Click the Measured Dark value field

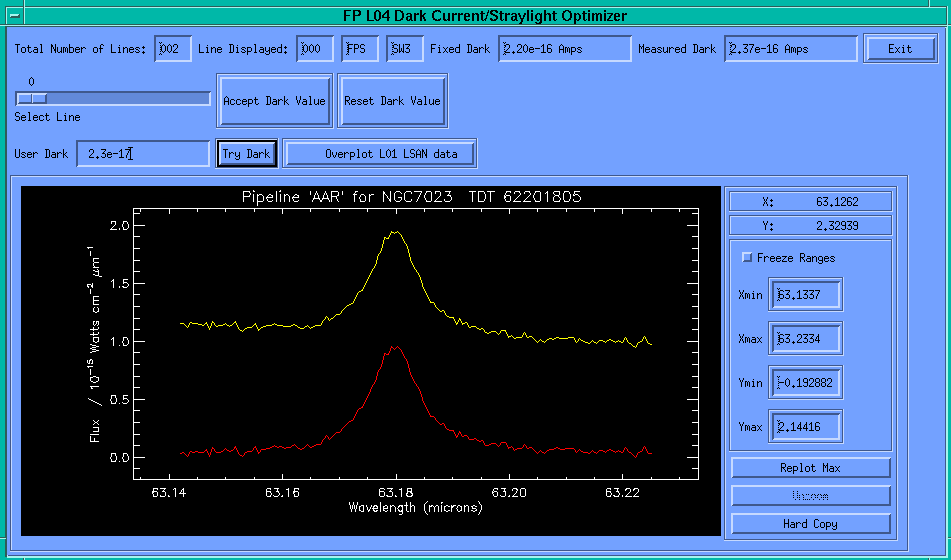[790, 49]
